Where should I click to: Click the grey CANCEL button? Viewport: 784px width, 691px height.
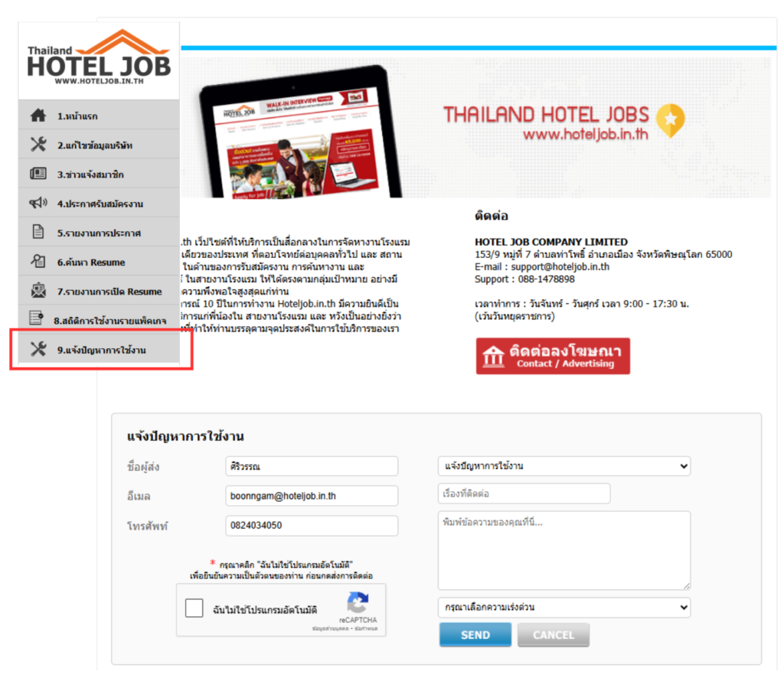click(x=554, y=634)
